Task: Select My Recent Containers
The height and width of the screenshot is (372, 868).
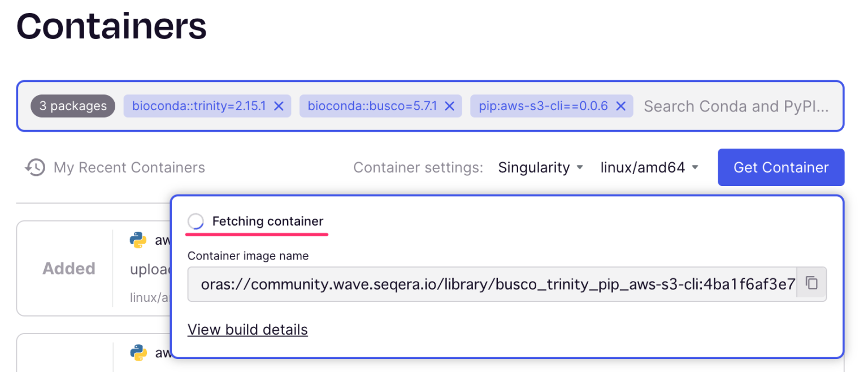Action: point(129,167)
